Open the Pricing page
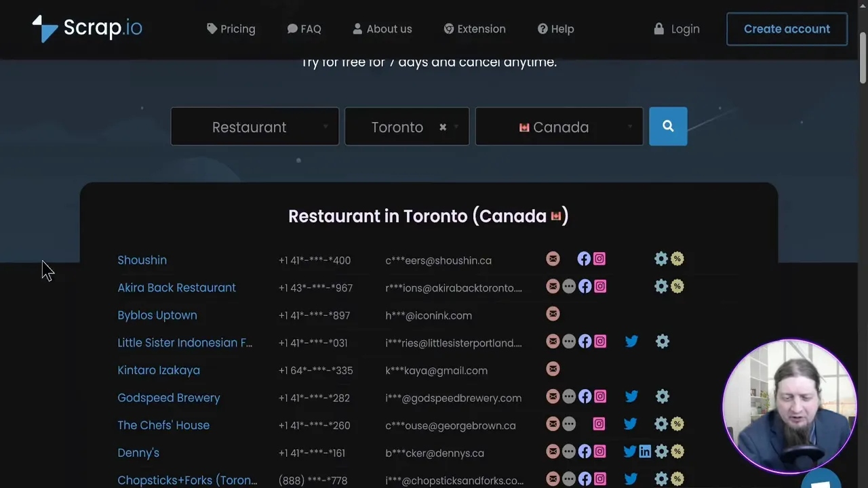Image resolution: width=868 pixels, height=488 pixels. tap(231, 29)
